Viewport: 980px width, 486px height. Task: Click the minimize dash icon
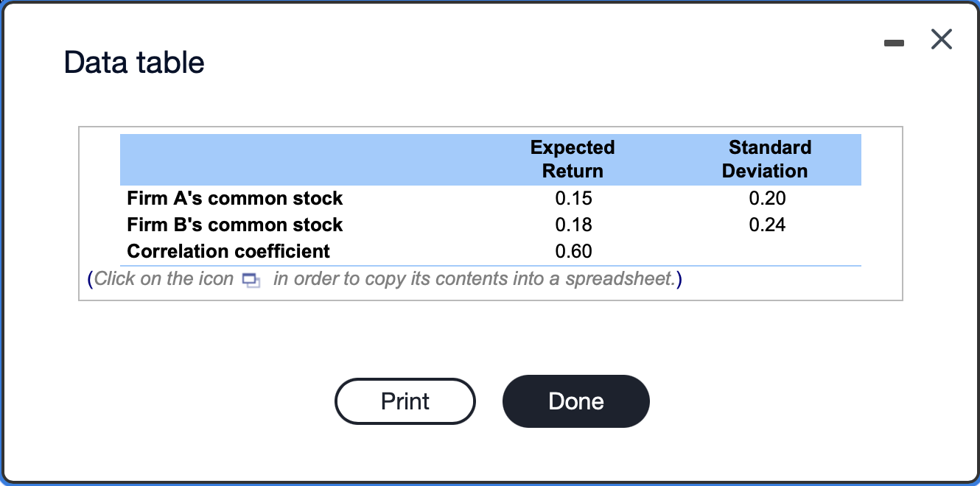click(x=894, y=43)
